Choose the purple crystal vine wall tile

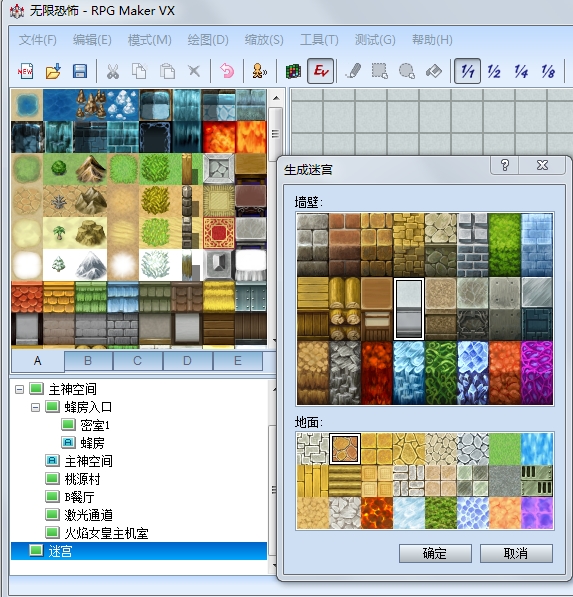coord(537,373)
